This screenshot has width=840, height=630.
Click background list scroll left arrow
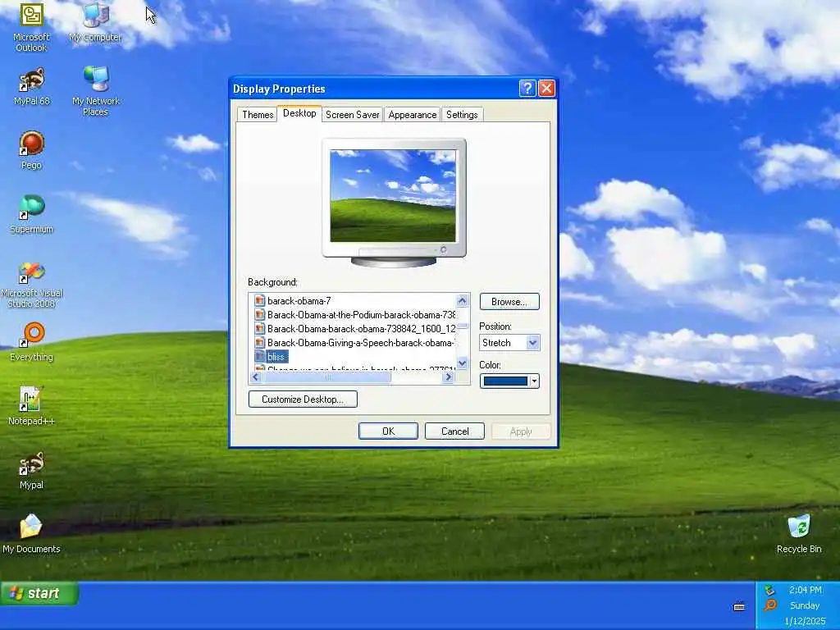256,377
